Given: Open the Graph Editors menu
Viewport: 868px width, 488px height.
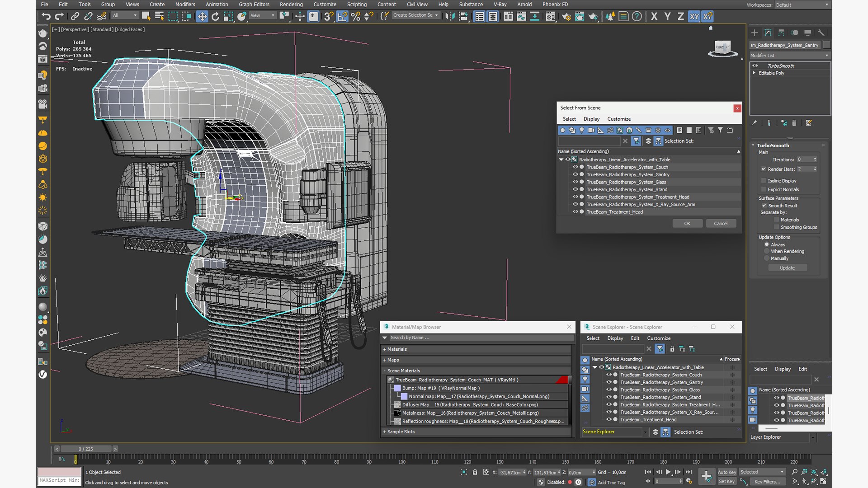Looking at the screenshot, I should pos(254,5).
